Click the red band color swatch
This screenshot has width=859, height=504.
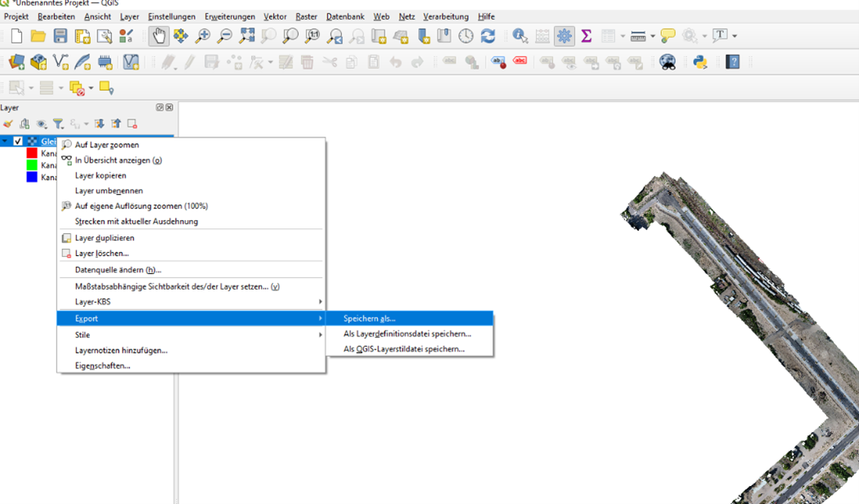click(x=32, y=154)
